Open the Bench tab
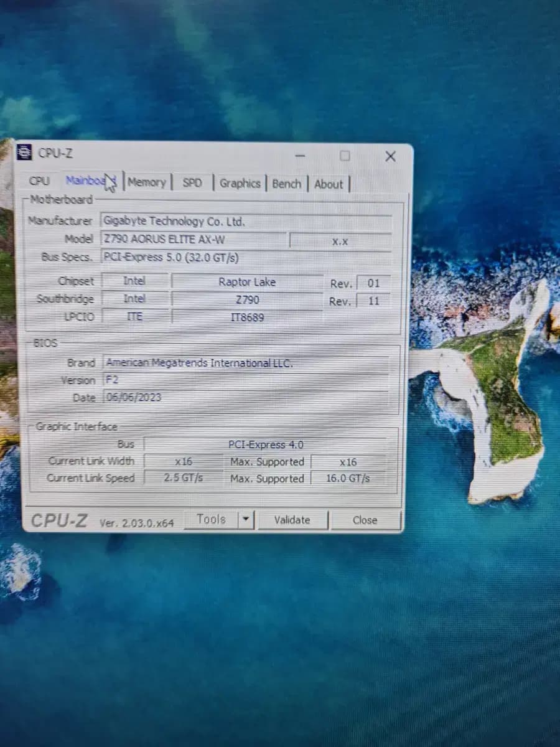 (x=286, y=184)
